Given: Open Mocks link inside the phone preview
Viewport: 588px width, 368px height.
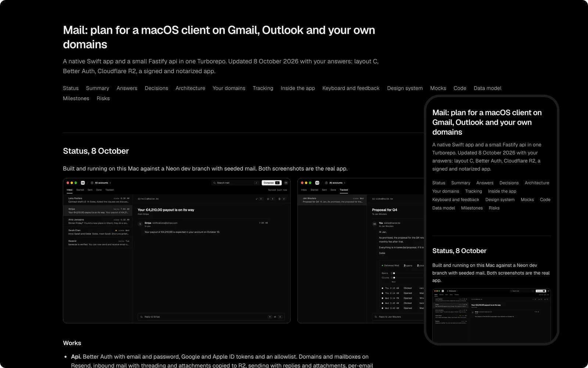Looking at the screenshot, I should [x=527, y=200].
